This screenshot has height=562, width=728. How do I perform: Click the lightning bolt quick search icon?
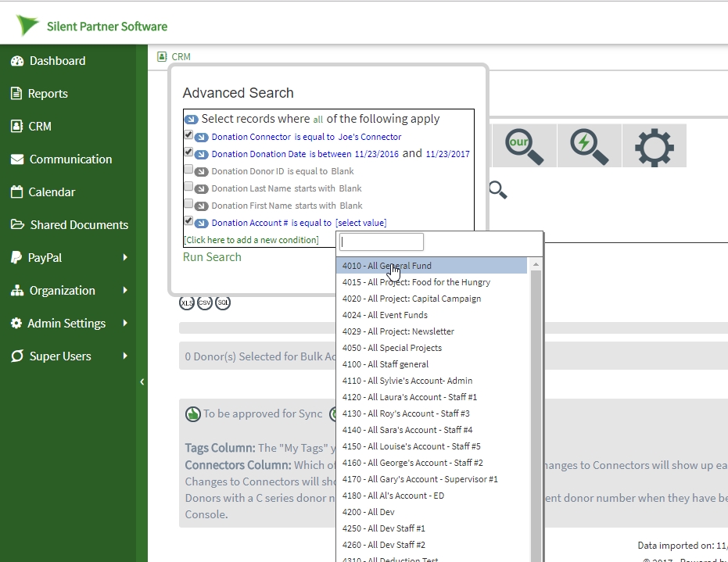(x=589, y=146)
